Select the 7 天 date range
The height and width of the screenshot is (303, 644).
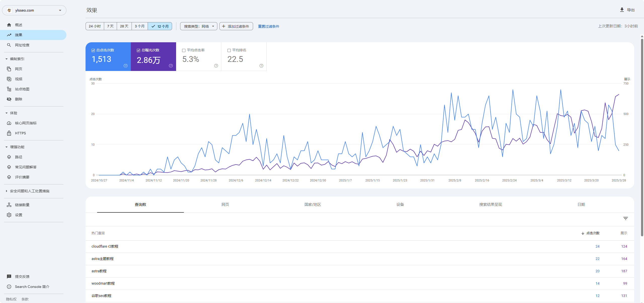tap(110, 26)
